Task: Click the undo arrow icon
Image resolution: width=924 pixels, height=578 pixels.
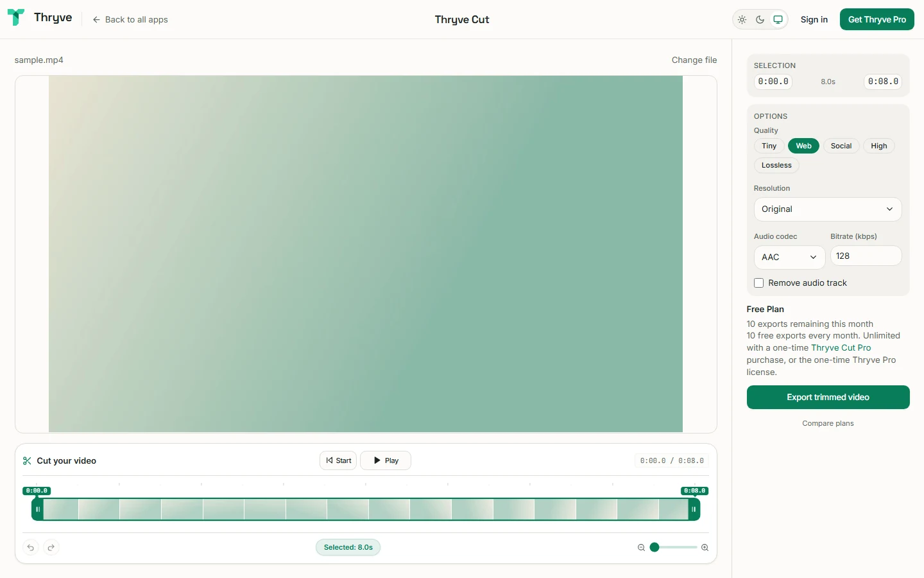Action: [x=31, y=548]
